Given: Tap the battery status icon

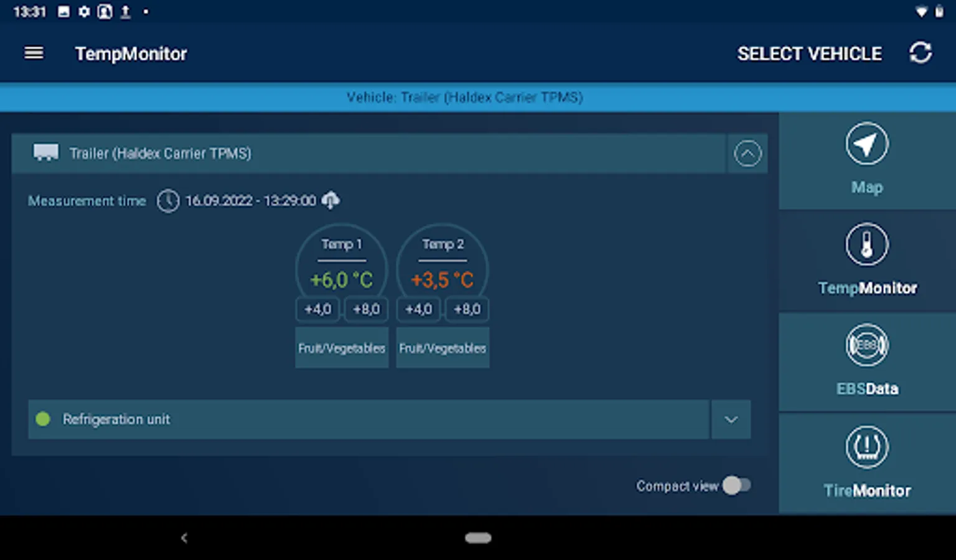Looking at the screenshot, I should pos(939,12).
